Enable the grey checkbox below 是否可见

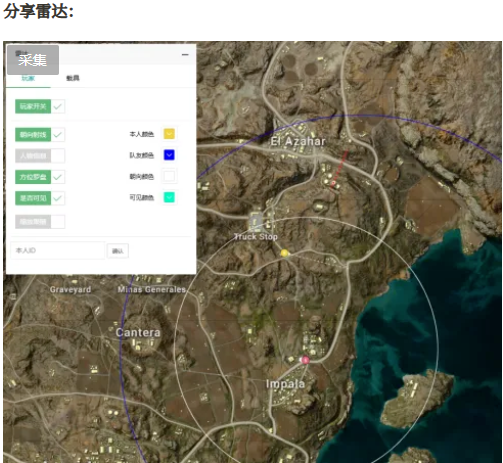tap(58, 222)
